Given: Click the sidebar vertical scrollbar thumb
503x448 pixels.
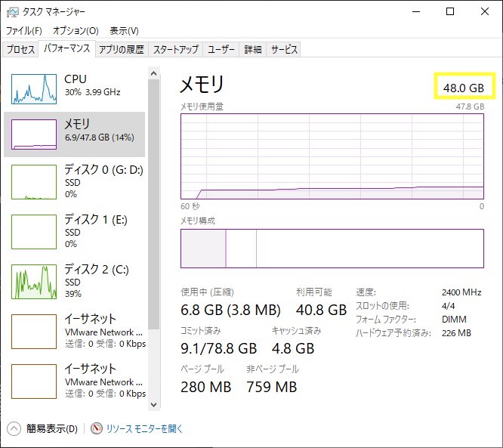Looking at the screenshot, I should [153, 205].
